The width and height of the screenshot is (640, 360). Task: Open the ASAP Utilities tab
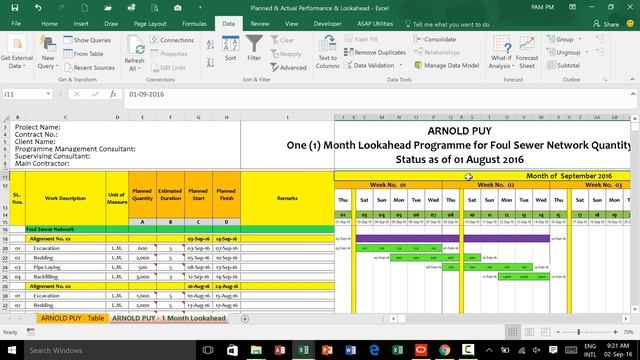tap(375, 24)
